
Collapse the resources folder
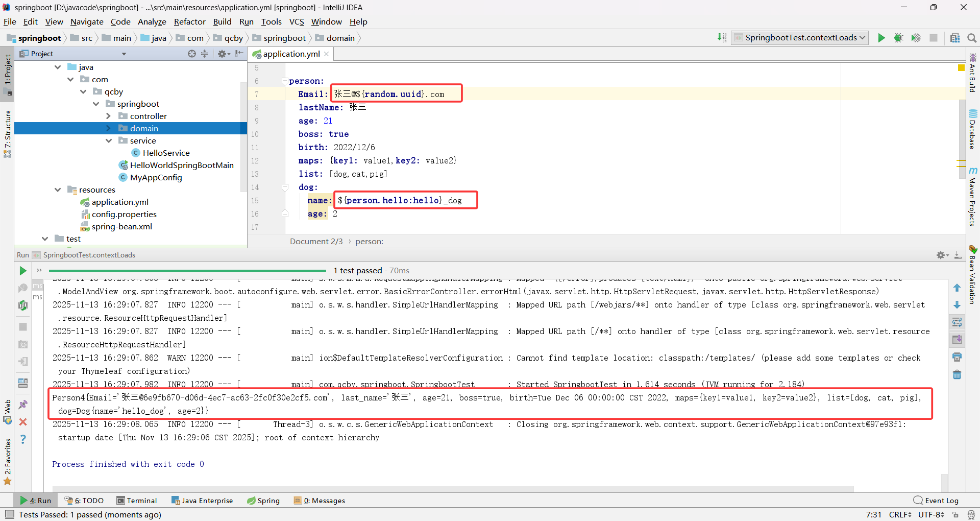coord(58,190)
